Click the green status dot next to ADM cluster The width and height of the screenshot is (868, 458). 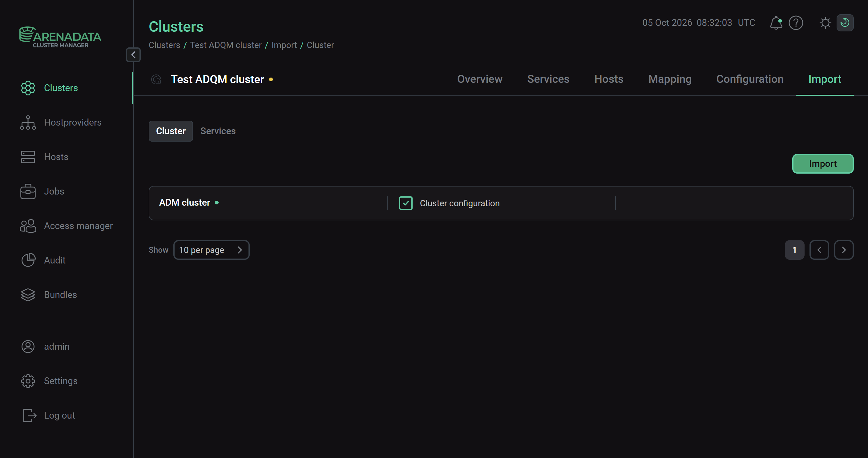point(217,203)
